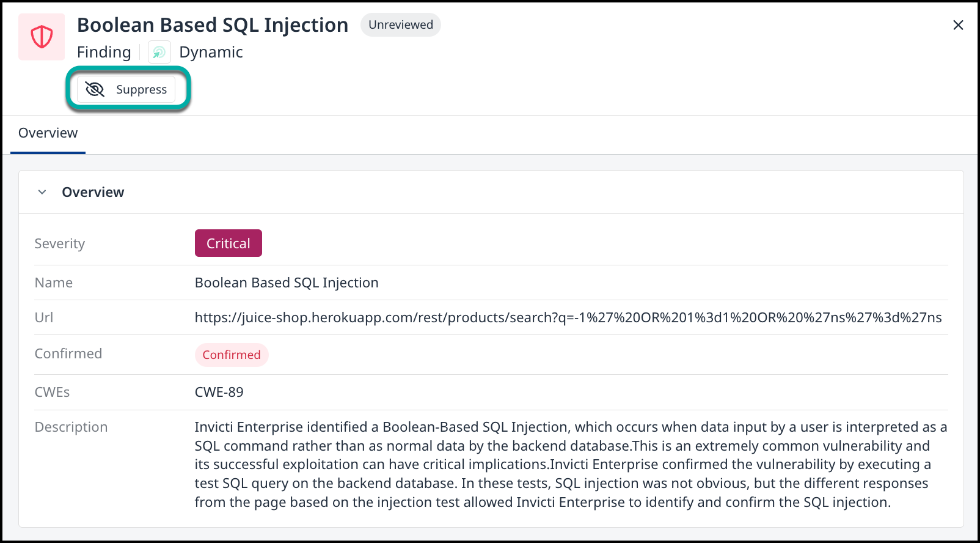Click the crossed-out eye Suppress icon
Screen dimensions: 980x543
pos(95,89)
